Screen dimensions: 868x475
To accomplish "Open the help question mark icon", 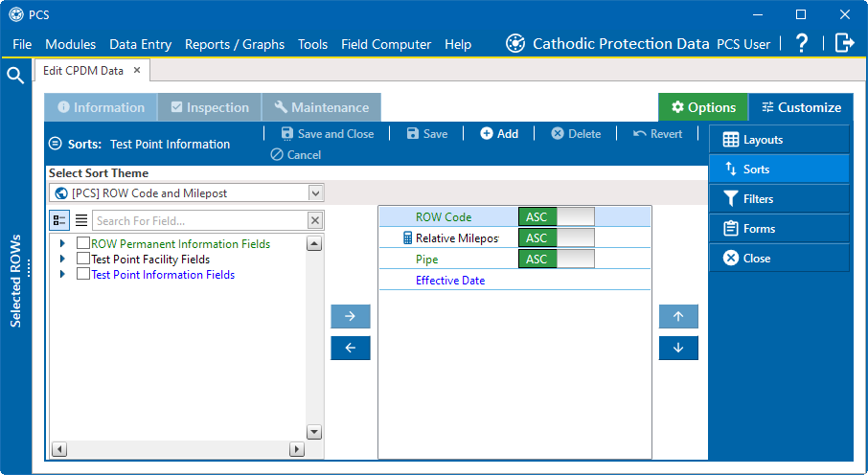I will click(x=802, y=43).
